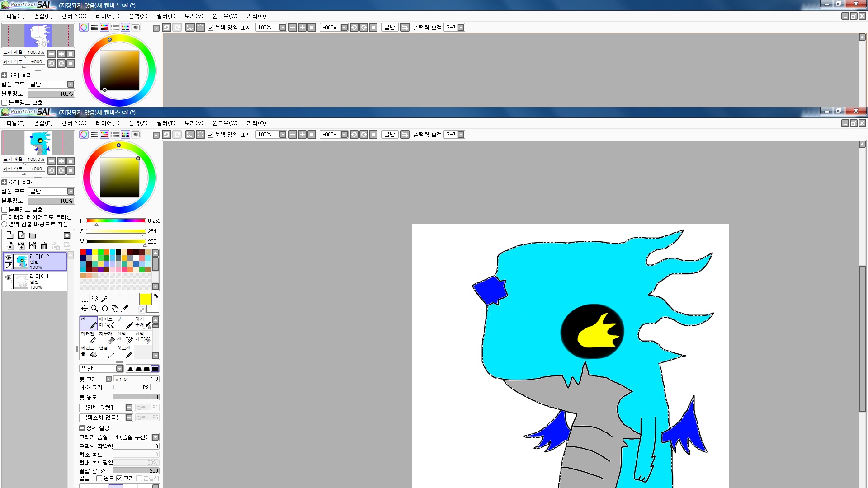Enable 아래의 레이어으로 클리핑 checkbox
The width and height of the screenshot is (868, 488).
tap(5, 217)
